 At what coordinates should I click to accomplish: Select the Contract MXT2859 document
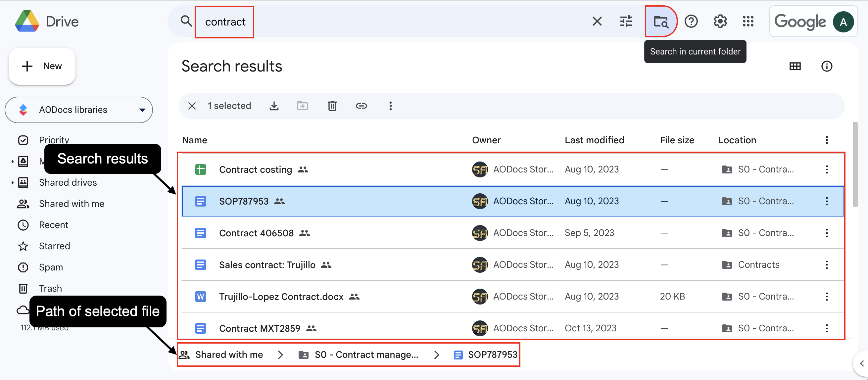coord(513,326)
